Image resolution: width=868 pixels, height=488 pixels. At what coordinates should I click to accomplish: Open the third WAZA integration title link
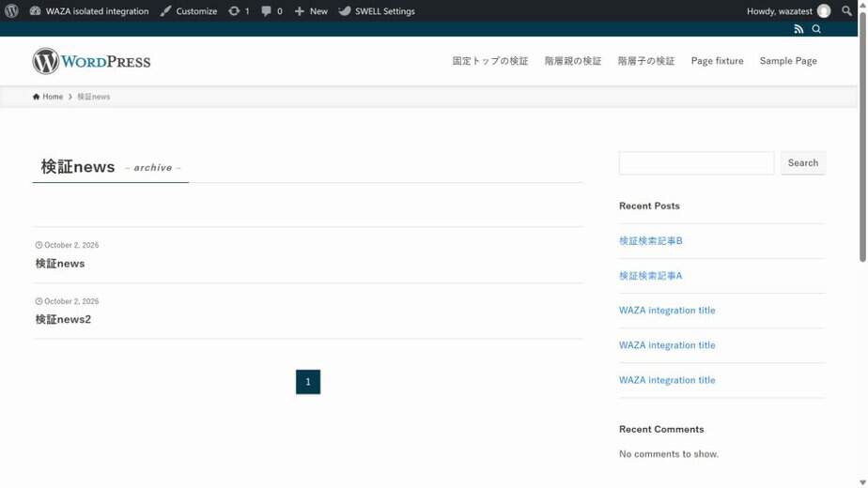coord(667,380)
